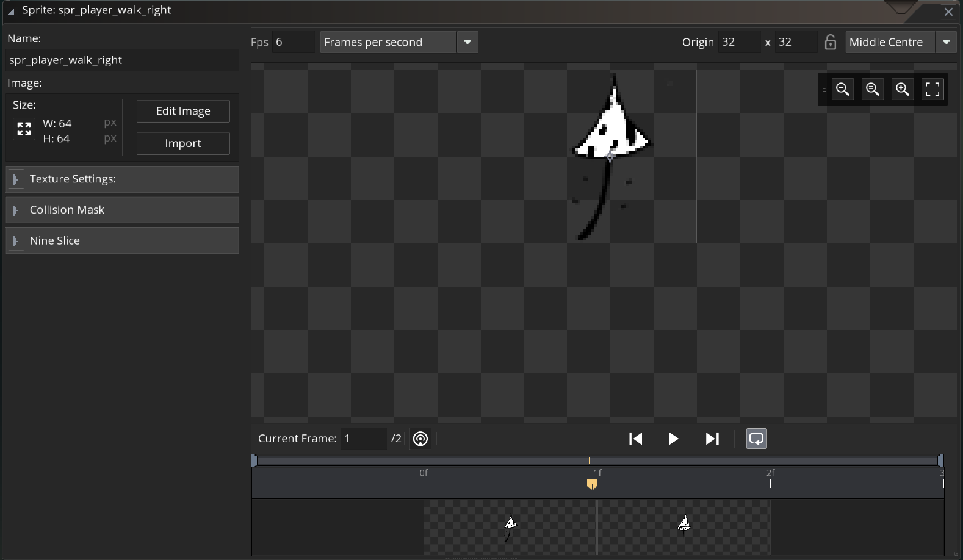The height and width of the screenshot is (560, 963).
Task: Play the sprite animation
Action: [x=673, y=439]
